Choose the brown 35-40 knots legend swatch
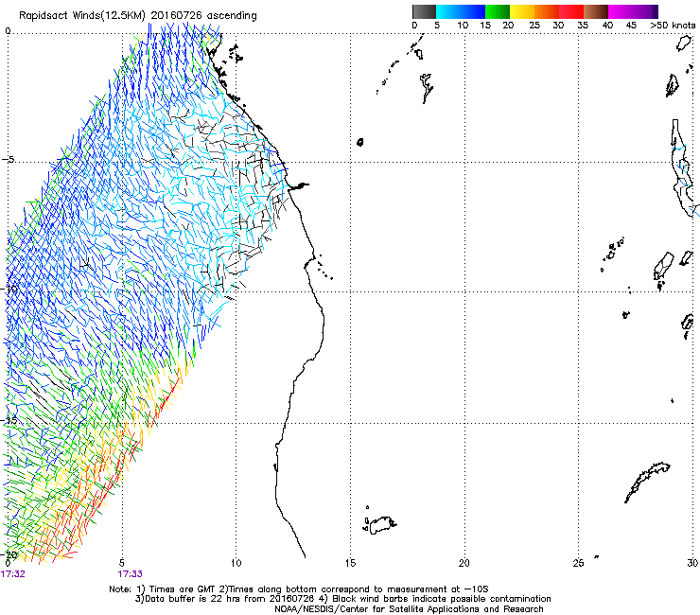 pyautogui.click(x=596, y=11)
